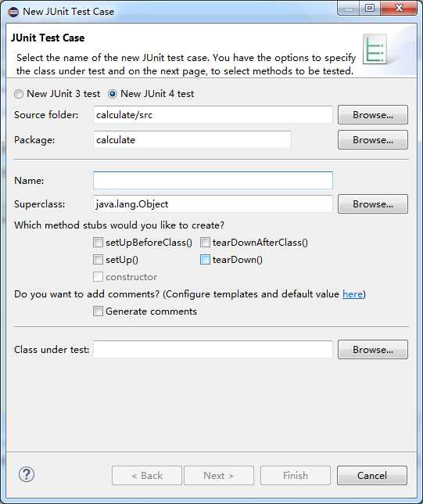Screen dimensions: 423x504
Task: Browse for Class under test
Action: (373, 349)
